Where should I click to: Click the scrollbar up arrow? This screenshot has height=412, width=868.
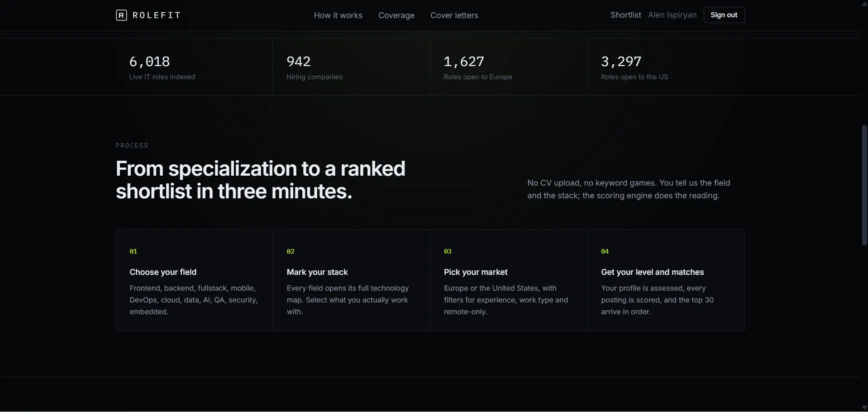864,4
